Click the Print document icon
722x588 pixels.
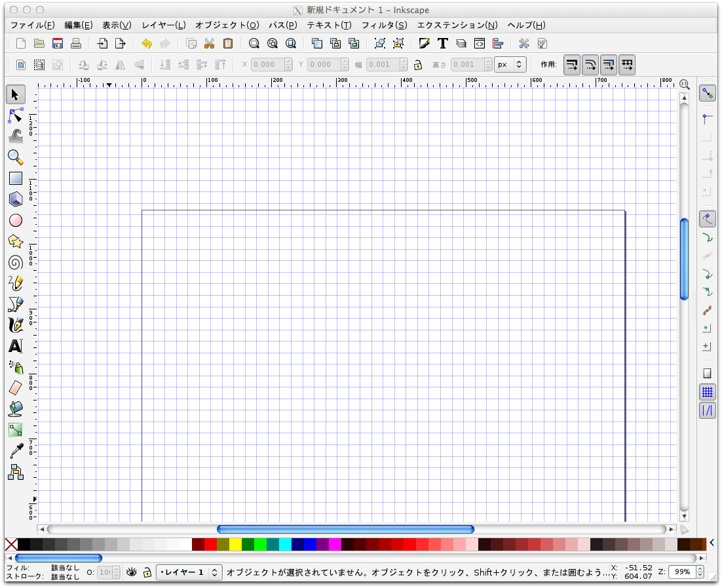pyautogui.click(x=76, y=43)
